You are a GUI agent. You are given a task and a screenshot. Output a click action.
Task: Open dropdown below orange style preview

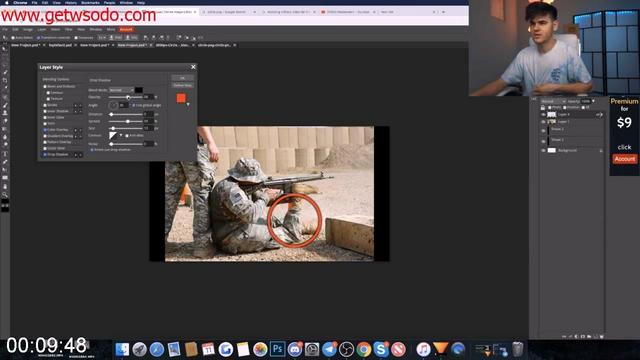[188, 105]
